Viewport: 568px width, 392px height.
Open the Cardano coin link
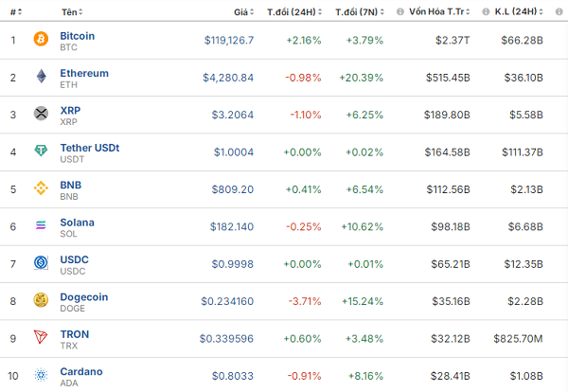click(x=81, y=372)
